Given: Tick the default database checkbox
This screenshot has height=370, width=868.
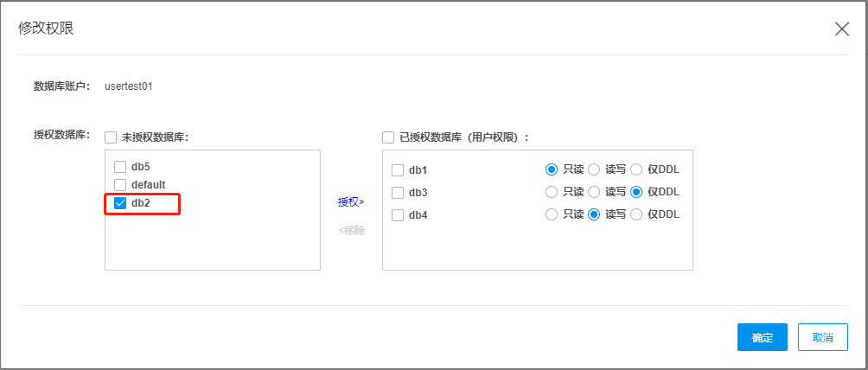Looking at the screenshot, I should click(120, 185).
